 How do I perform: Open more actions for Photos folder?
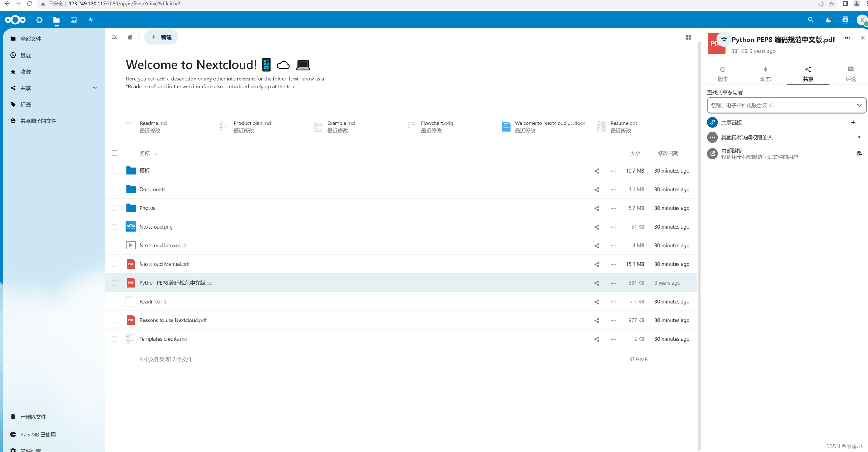[613, 208]
